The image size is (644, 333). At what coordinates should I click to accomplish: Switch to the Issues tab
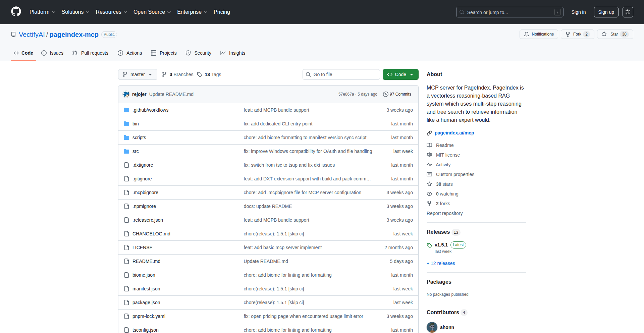(x=52, y=53)
